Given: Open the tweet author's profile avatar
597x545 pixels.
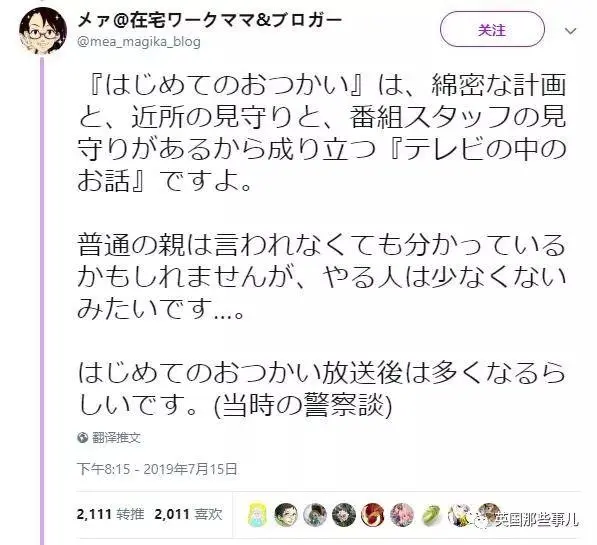Looking at the screenshot, I should tap(43, 31).
